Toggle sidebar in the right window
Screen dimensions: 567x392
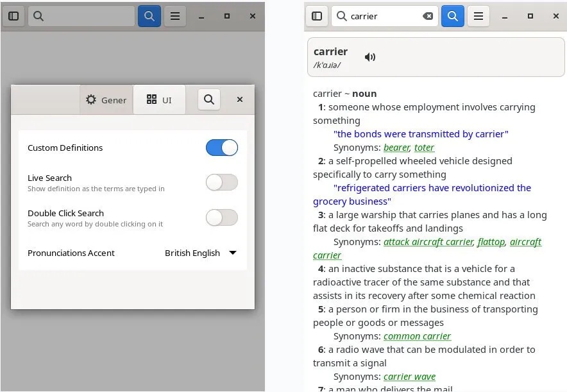316,16
